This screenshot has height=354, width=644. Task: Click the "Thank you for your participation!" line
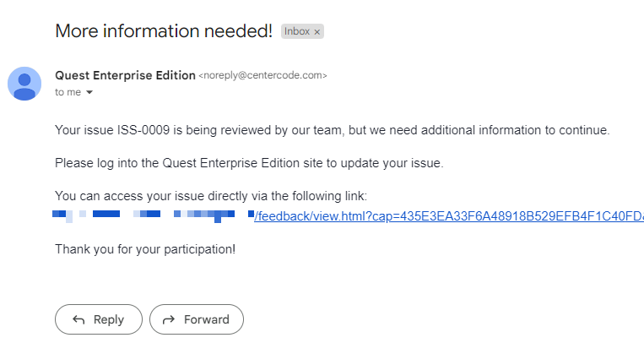pyautogui.click(x=145, y=249)
